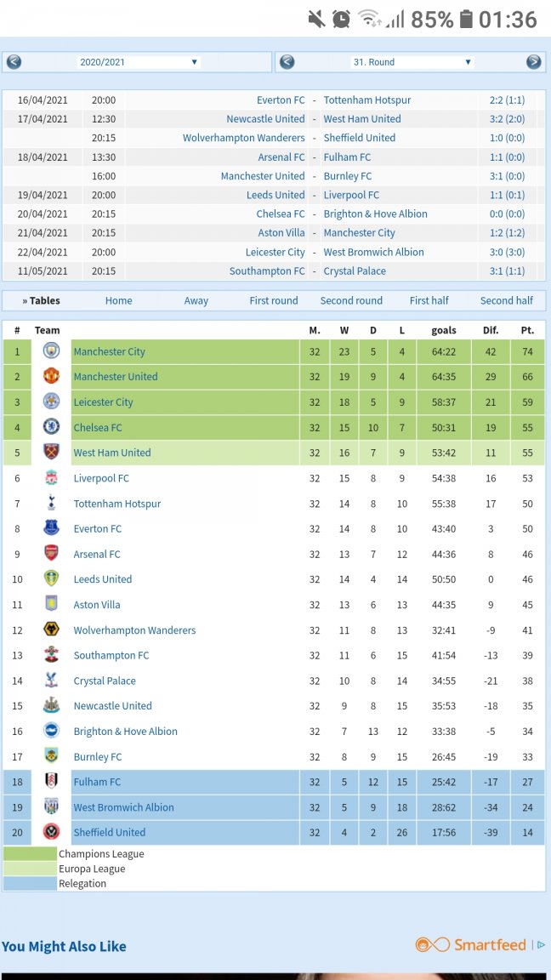Click the Crystal Palace club crest
The width and height of the screenshot is (551, 980).
pyautogui.click(x=52, y=681)
